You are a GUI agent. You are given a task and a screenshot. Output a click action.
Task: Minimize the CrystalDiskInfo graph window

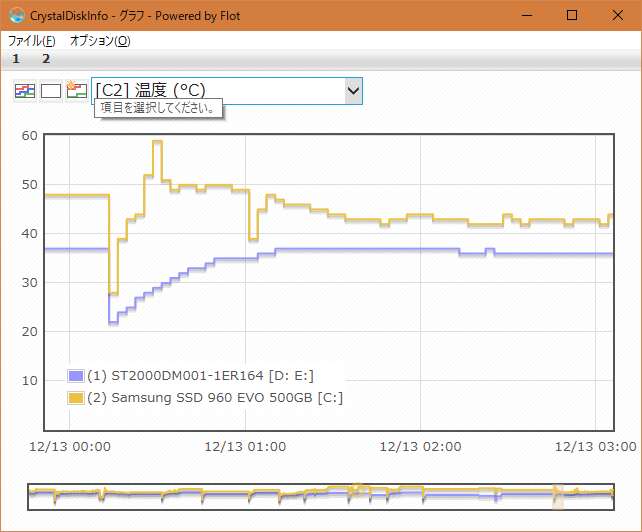(x=527, y=16)
